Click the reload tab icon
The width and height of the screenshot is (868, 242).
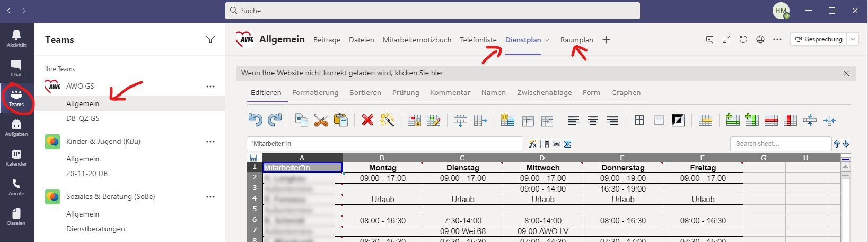[x=743, y=39]
